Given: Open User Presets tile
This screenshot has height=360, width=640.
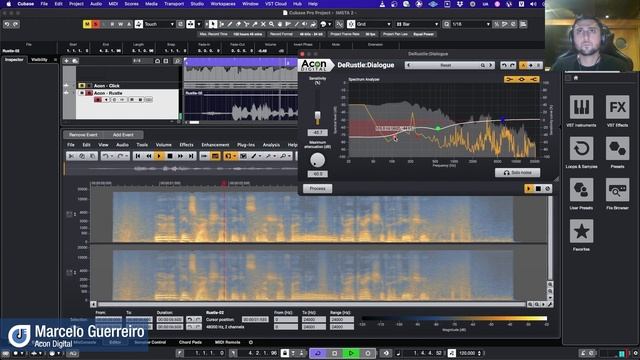Looking at the screenshot, I should click(581, 190).
